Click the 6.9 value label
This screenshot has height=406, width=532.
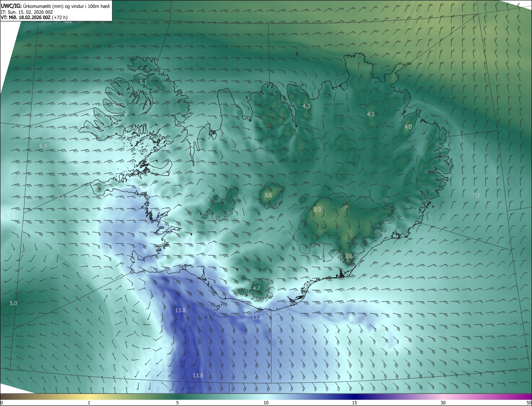[x=43, y=146]
